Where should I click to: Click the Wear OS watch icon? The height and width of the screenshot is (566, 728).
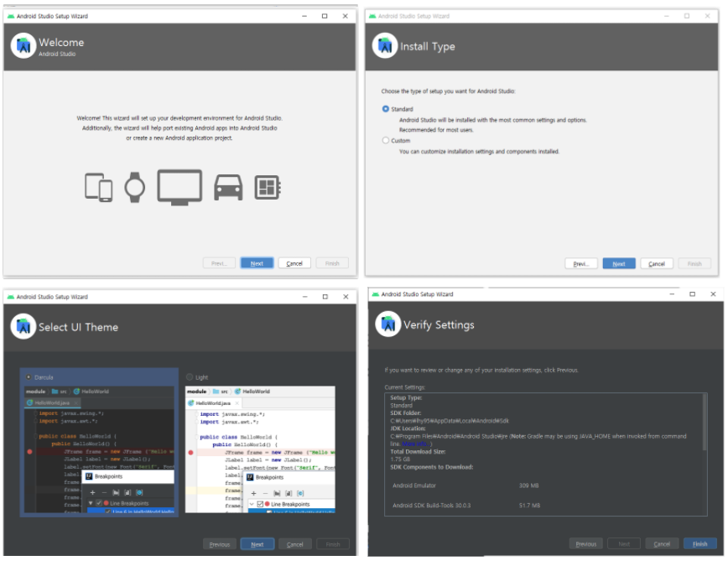[x=135, y=187]
